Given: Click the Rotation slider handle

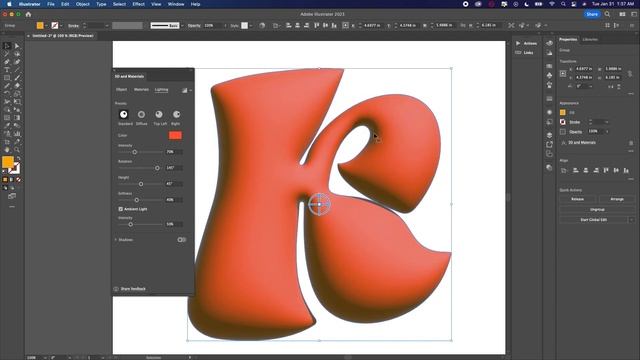Looking at the screenshot, I should [x=158, y=168].
